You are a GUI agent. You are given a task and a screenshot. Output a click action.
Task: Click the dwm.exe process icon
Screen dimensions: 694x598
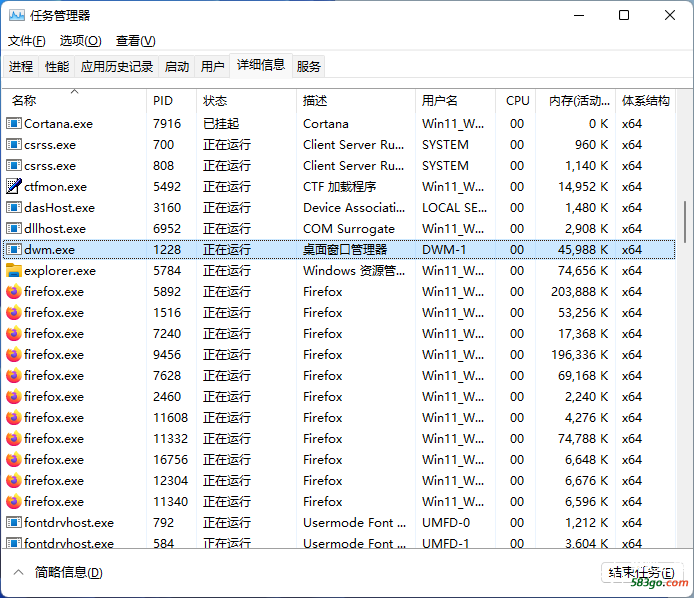[x=14, y=250]
